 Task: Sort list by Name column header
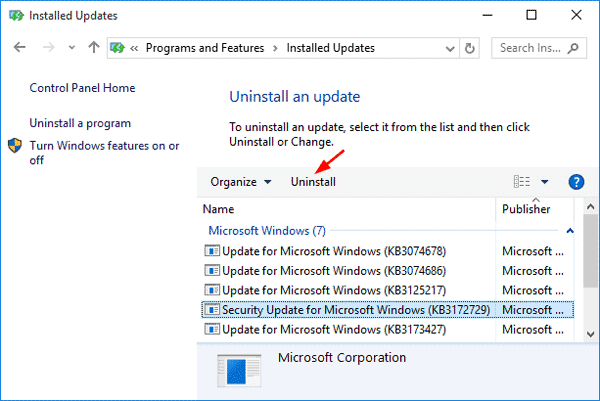tap(218, 209)
